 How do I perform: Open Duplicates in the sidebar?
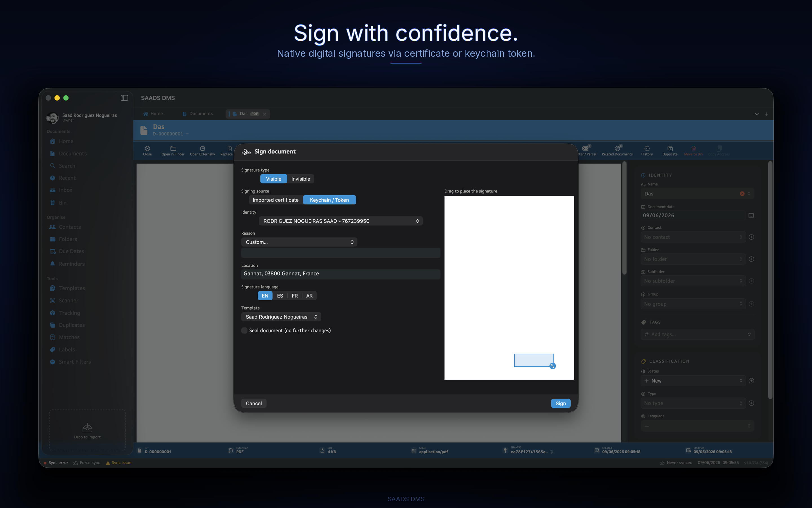(x=67, y=325)
